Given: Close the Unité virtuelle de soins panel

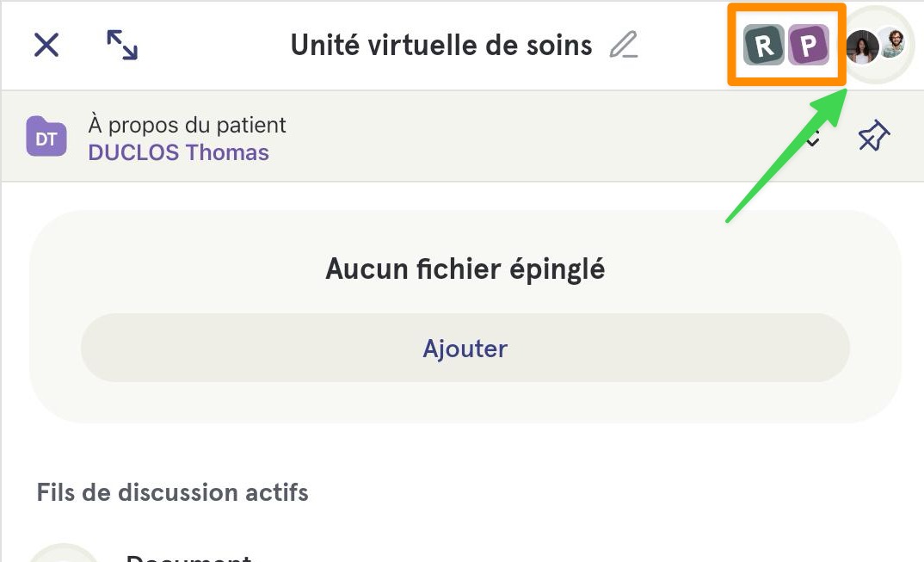Looking at the screenshot, I should [46, 45].
